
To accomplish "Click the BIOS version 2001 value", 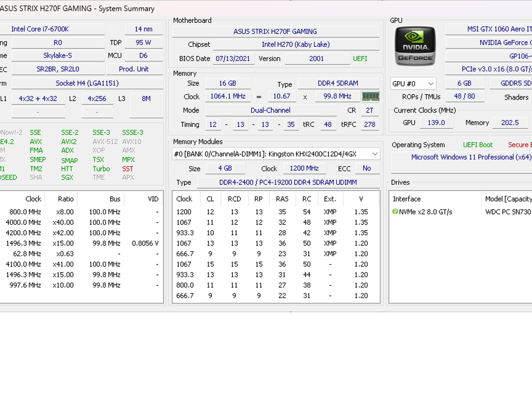I will [317, 58].
